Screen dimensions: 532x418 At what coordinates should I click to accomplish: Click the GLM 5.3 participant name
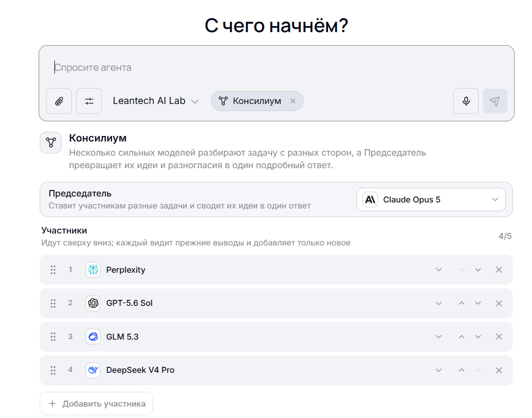(x=122, y=336)
